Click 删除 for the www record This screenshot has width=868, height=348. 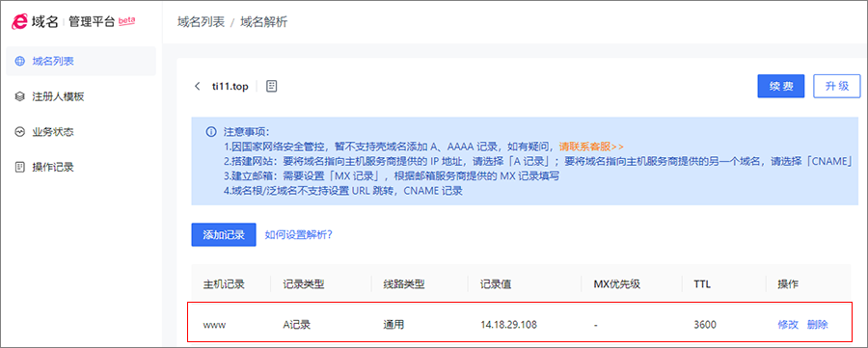coord(818,325)
